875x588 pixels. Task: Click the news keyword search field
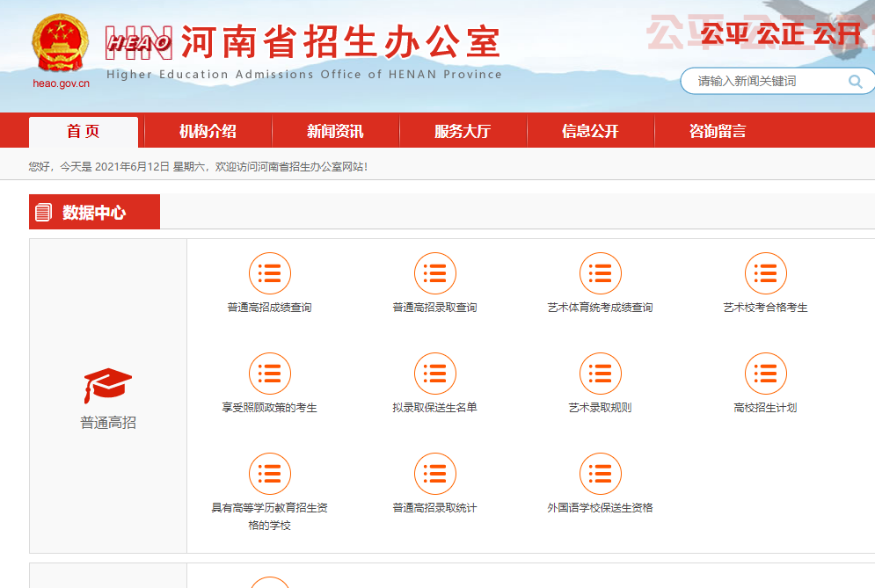tap(765, 82)
